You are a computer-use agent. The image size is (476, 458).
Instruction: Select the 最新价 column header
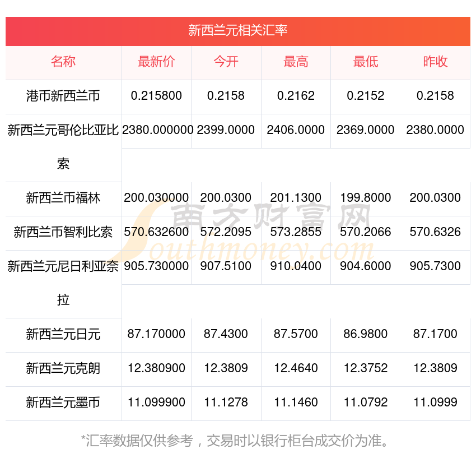tap(156, 62)
